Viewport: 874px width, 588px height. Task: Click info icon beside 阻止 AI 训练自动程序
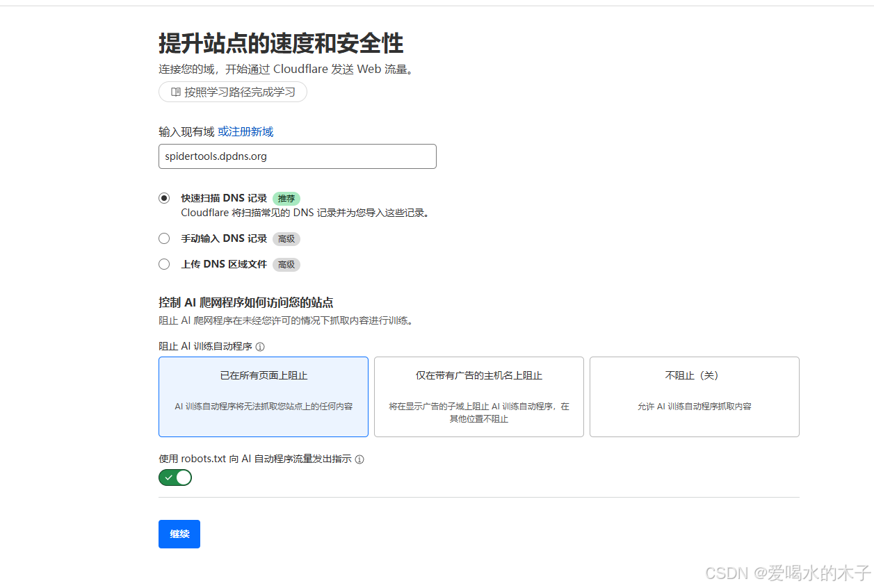pos(260,346)
